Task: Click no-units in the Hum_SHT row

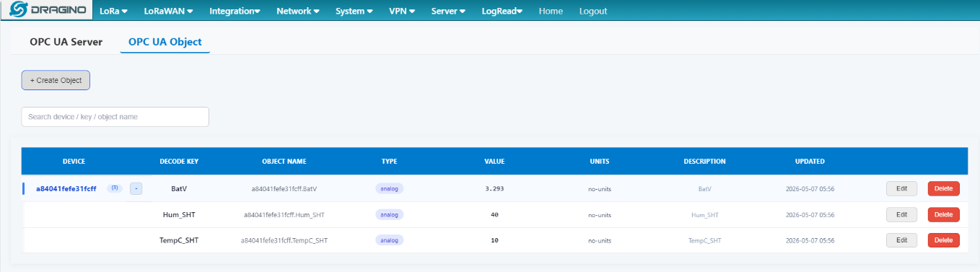Action: click(600, 216)
